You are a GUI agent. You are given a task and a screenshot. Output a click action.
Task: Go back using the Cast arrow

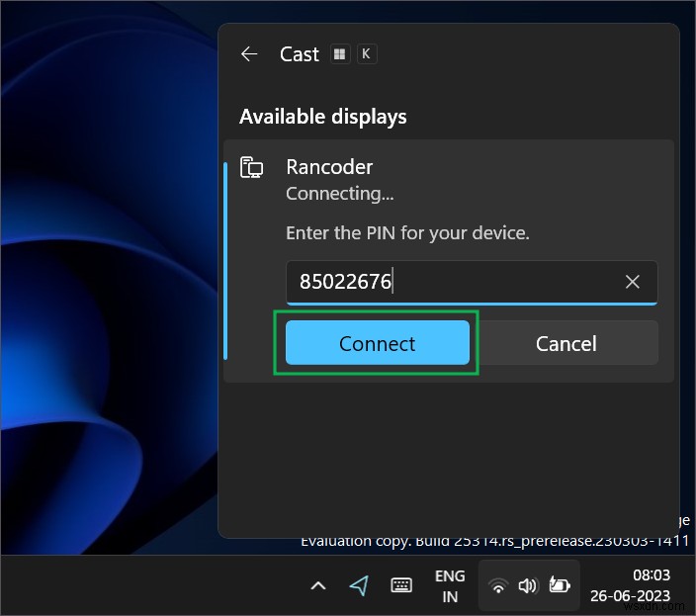coord(249,54)
